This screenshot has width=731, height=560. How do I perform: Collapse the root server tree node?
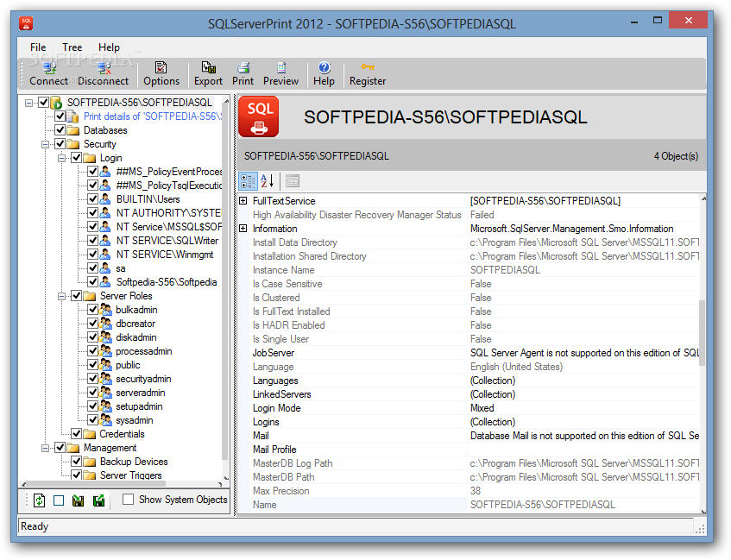tap(28, 103)
